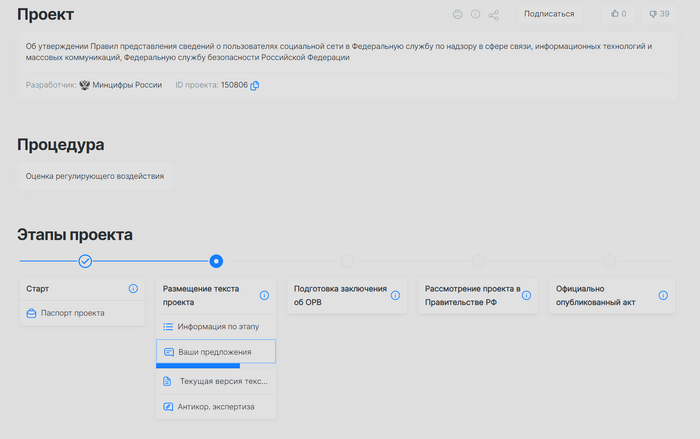Show info for the Старт stage

pos(133,288)
